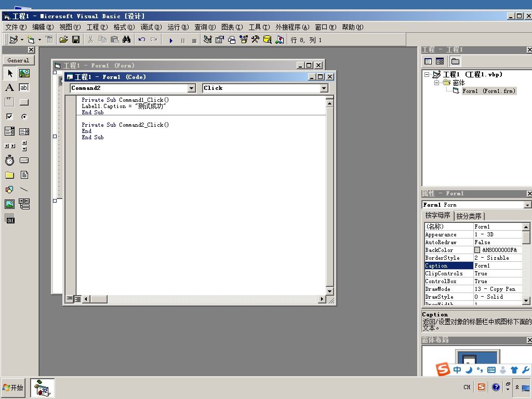Click the General toolbox tab button
This screenshot has height=399, width=532.
click(x=18, y=60)
